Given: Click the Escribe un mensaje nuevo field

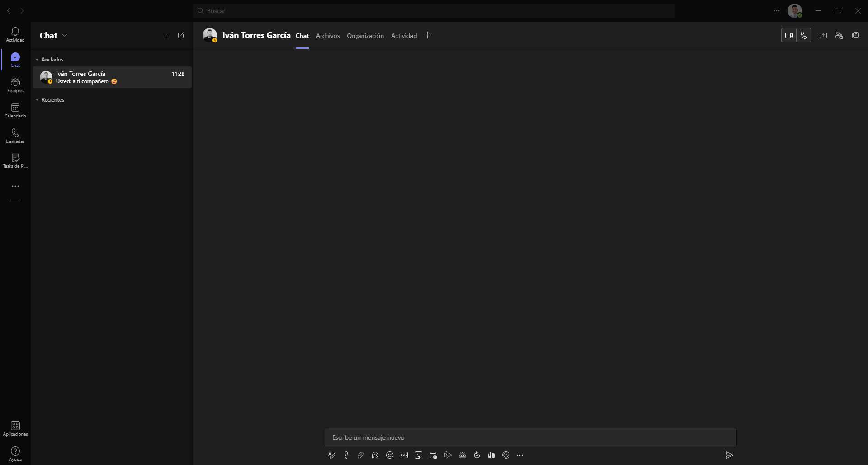Looking at the screenshot, I should pos(531,437).
